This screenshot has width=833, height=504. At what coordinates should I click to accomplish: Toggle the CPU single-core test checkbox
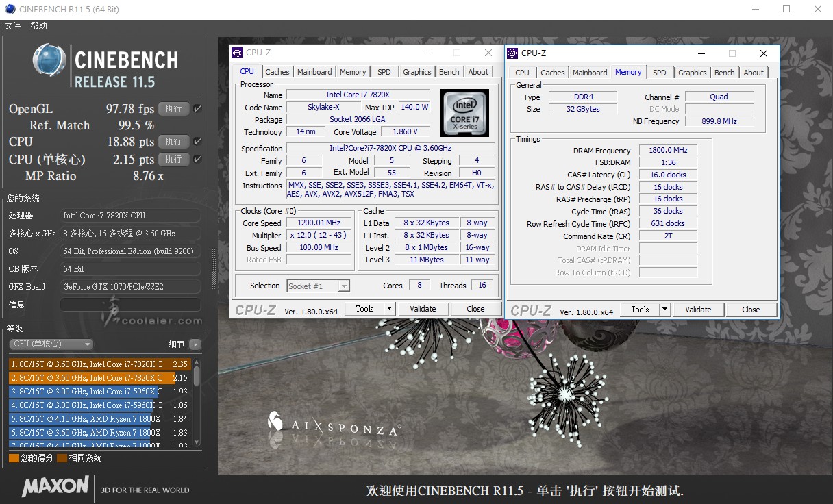coord(197,160)
